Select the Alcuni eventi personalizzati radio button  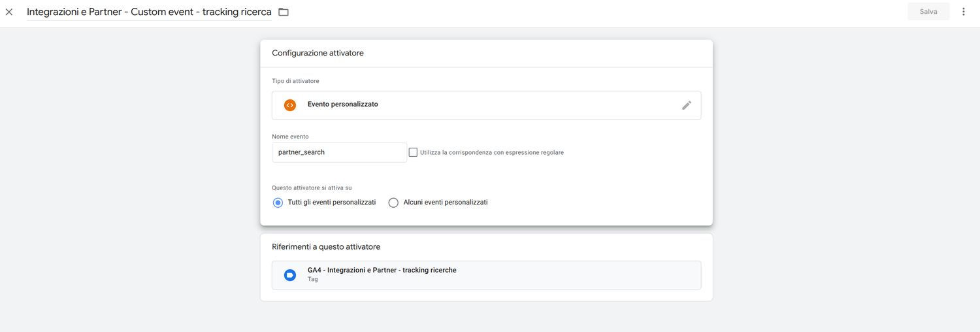(393, 203)
